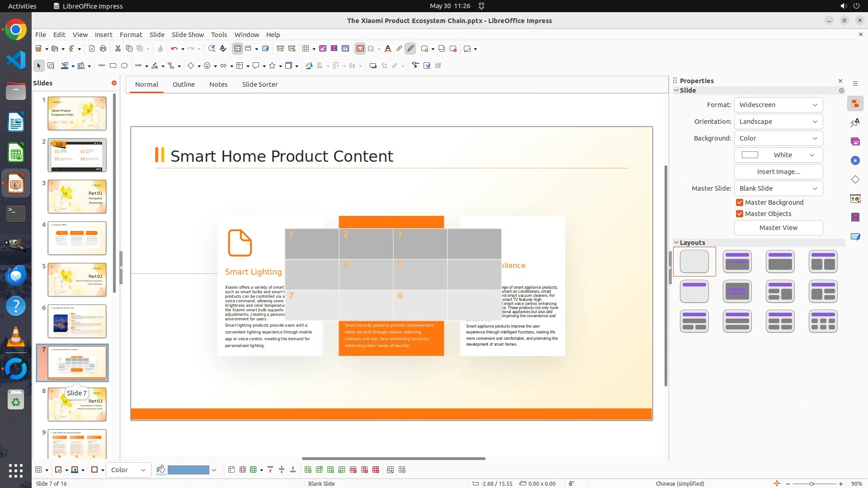This screenshot has width=868, height=488.
Task: Open the Format dropdown showing Widescreen
Action: pos(778,105)
